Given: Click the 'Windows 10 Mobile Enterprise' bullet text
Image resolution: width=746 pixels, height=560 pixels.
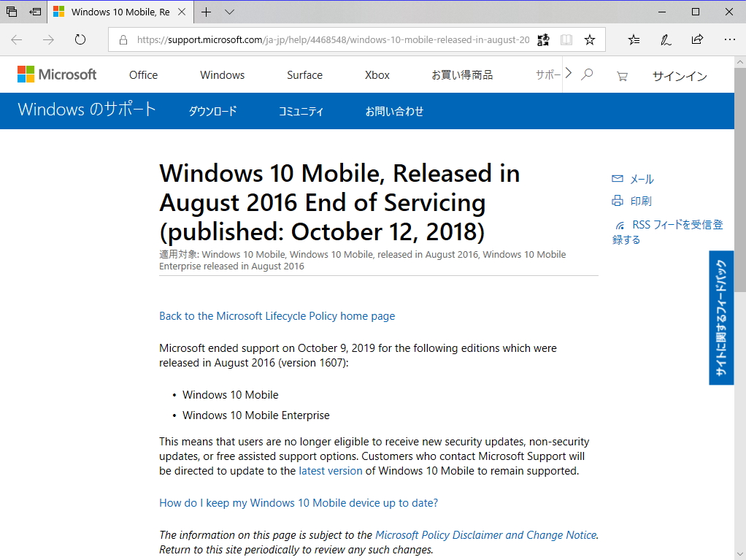Looking at the screenshot, I should [x=256, y=415].
